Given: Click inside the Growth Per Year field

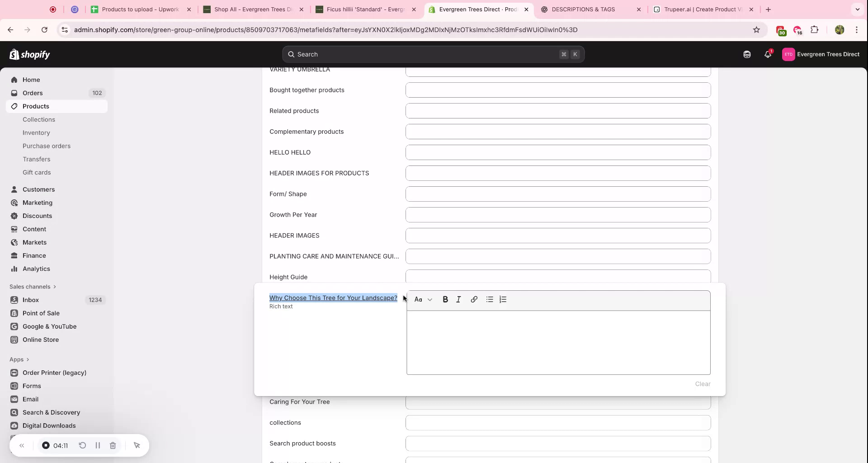Looking at the screenshot, I should click(x=558, y=214).
